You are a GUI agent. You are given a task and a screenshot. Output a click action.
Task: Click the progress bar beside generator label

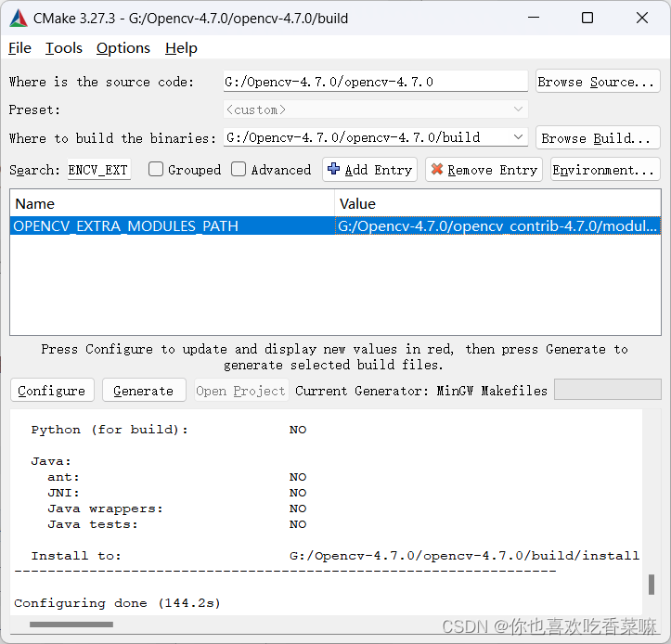[x=608, y=390]
